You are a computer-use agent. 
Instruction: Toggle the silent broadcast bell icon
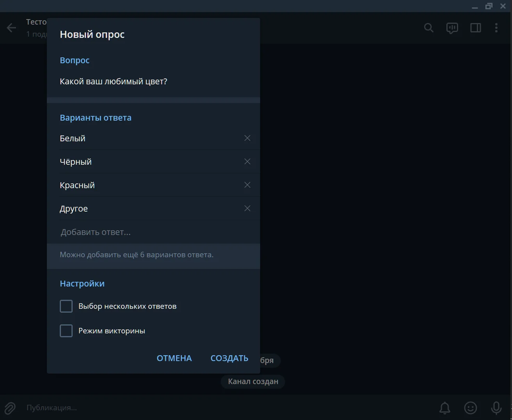[x=444, y=408]
